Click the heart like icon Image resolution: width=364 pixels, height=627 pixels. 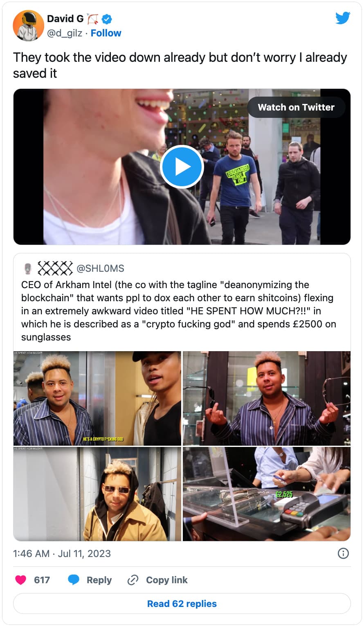(x=20, y=580)
